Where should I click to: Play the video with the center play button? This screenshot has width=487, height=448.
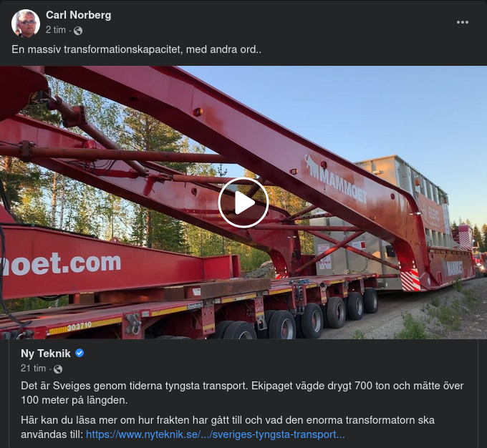(x=243, y=203)
